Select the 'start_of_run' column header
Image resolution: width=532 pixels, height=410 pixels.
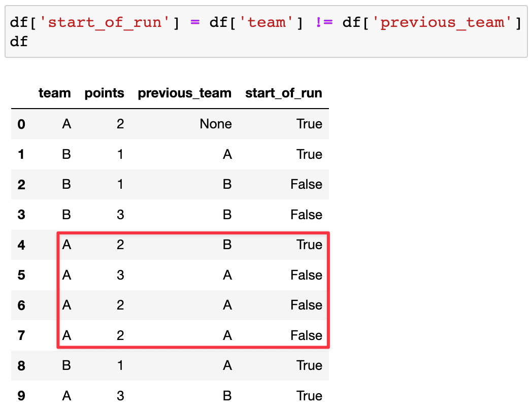click(x=284, y=93)
